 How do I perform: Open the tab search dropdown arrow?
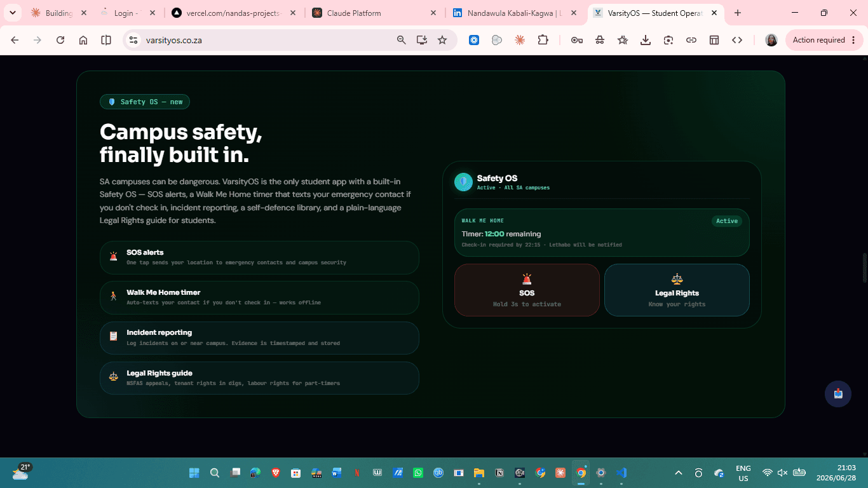coord(12,13)
